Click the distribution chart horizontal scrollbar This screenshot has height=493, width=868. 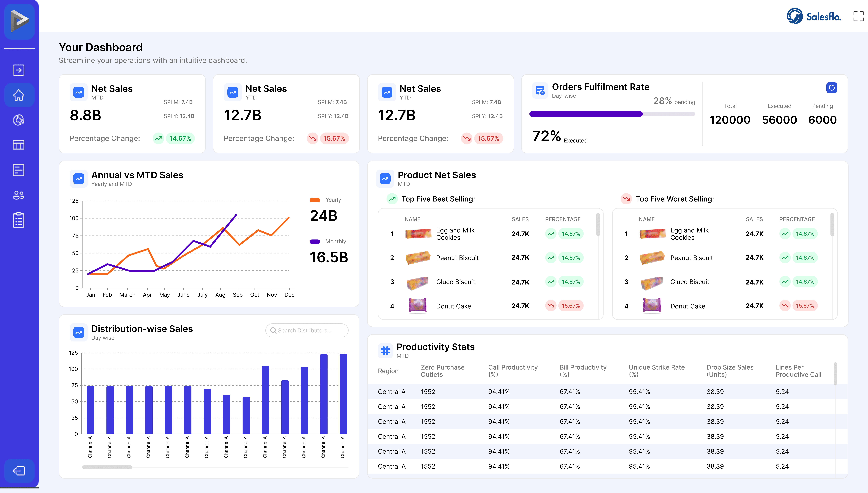pyautogui.click(x=107, y=467)
